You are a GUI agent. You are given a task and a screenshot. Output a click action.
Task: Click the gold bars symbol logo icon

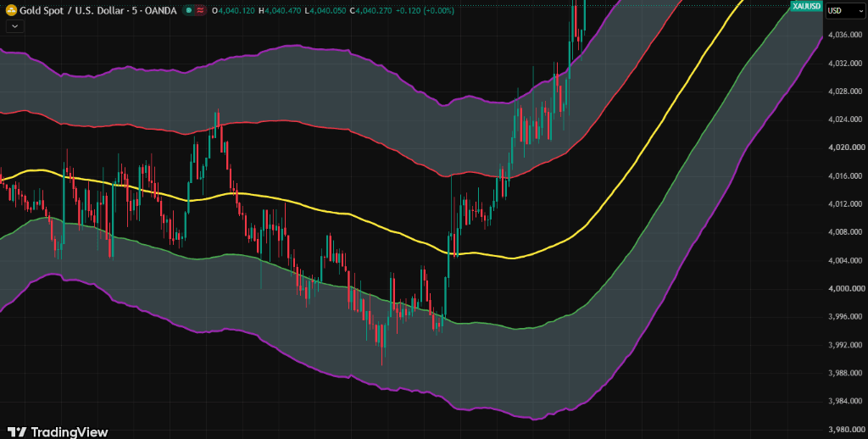coord(10,10)
